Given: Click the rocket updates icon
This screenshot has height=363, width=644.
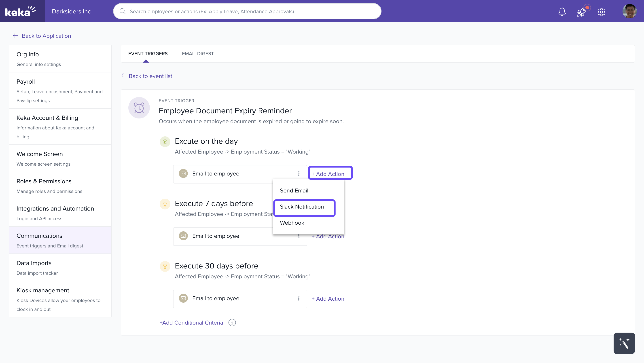Looking at the screenshot, I should (x=581, y=11).
